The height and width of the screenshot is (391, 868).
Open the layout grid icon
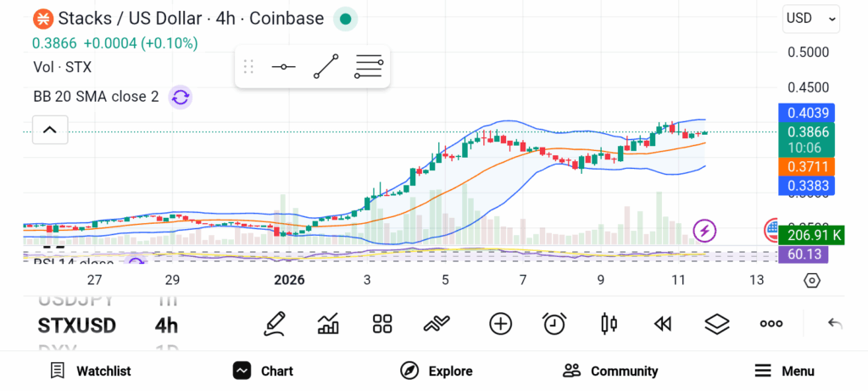point(382,323)
